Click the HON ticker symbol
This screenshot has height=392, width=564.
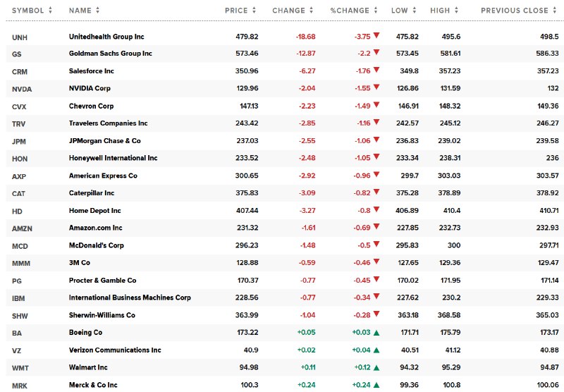click(x=20, y=159)
